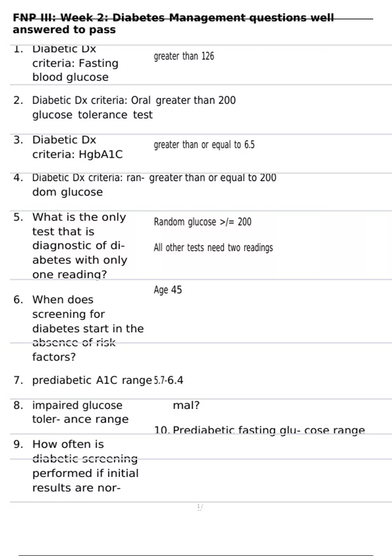Click 'greater than or equal to 6.5'
The width and height of the screenshot is (392, 556).
point(204,145)
